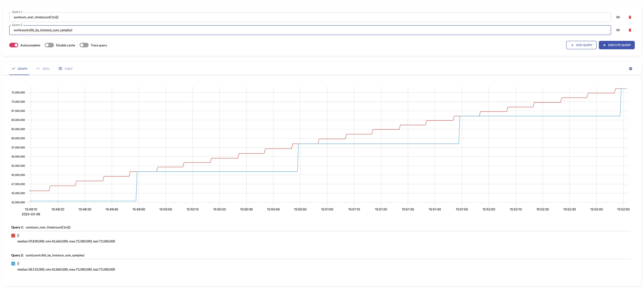Delete Query 2 with trash icon
644x289 pixels.
click(630, 30)
